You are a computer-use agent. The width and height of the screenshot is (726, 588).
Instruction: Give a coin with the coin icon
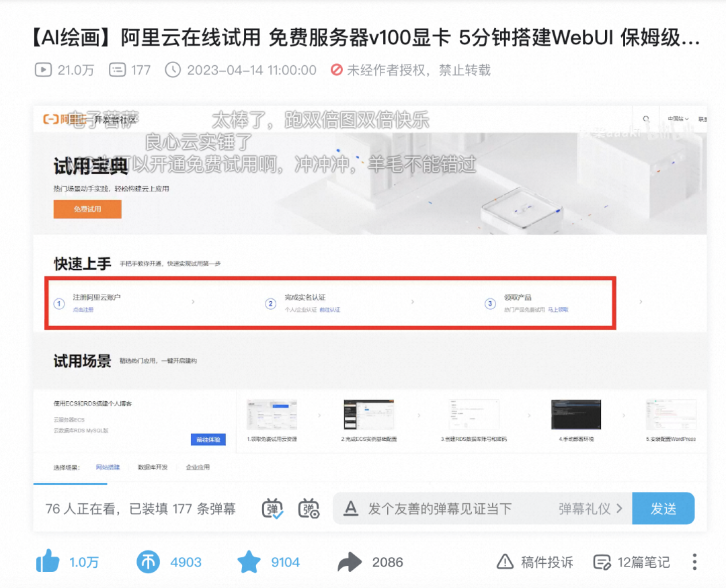tap(148, 562)
